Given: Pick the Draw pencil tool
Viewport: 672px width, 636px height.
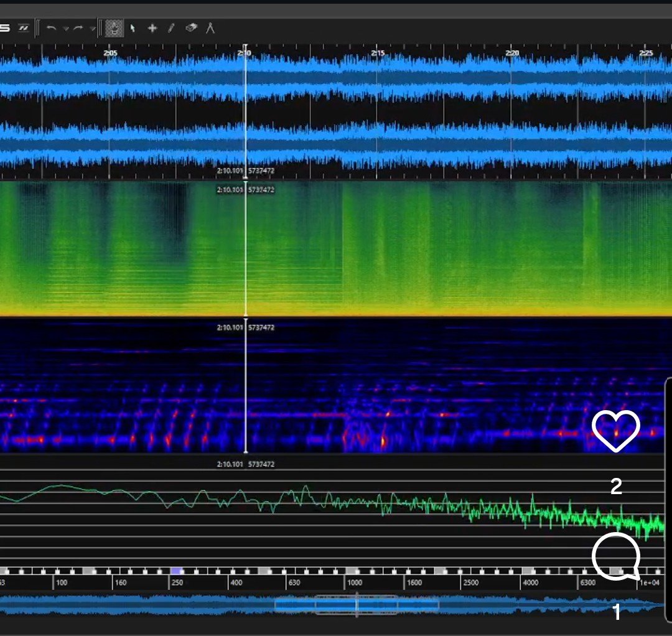Looking at the screenshot, I should click(x=171, y=28).
